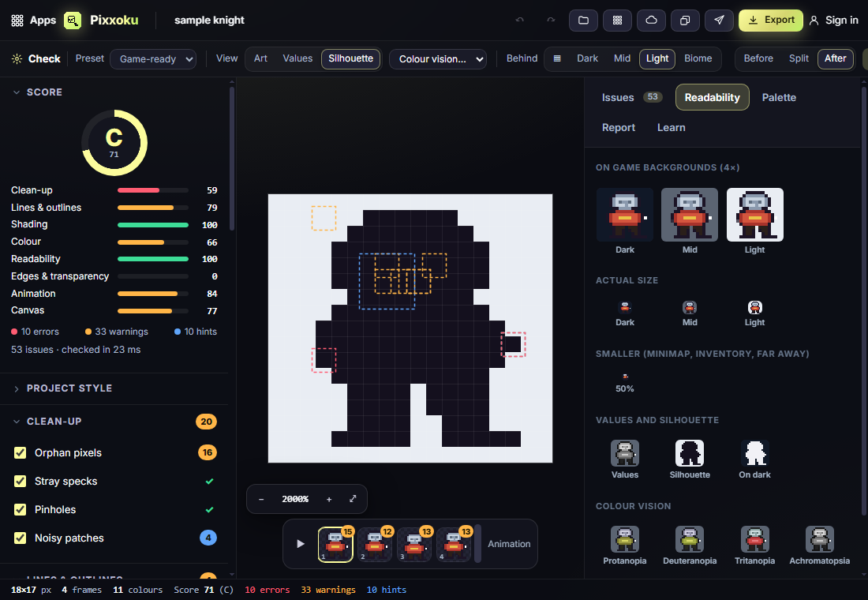Play the frame animation
Viewport: 868px width, 600px height.
[x=300, y=544]
